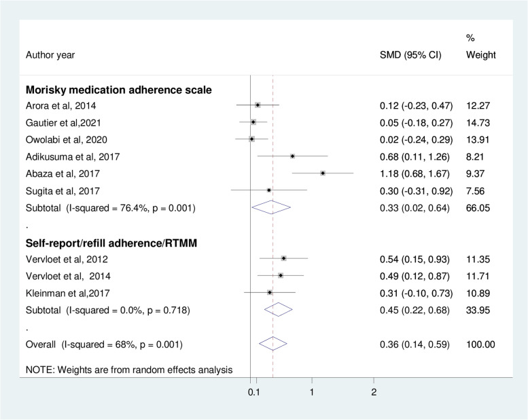Click the Weight column header
Image resolution: width=528 pixels, height=420 pixels.
(481, 55)
